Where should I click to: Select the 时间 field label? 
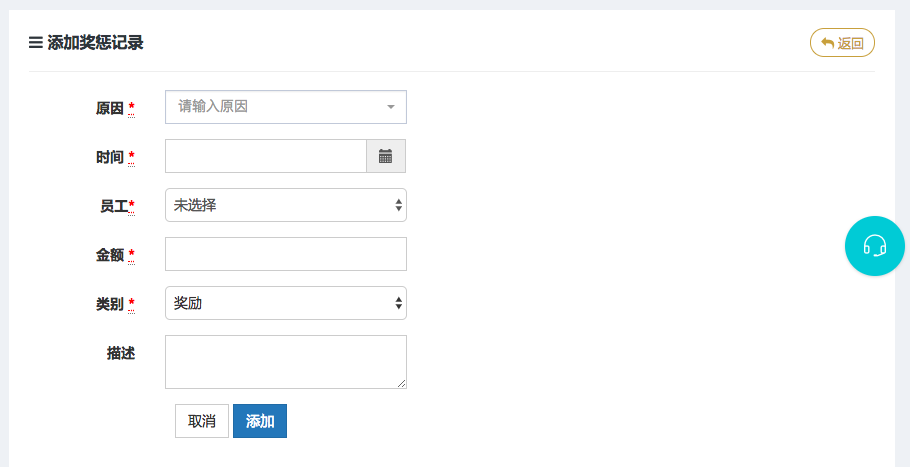[x=110, y=157]
